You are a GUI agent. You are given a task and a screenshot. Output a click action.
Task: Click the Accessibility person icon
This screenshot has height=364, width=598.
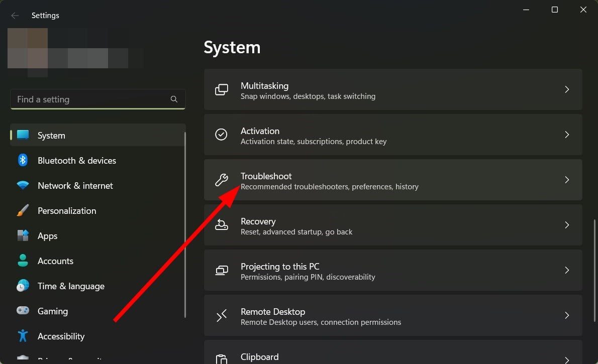pos(23,336)
